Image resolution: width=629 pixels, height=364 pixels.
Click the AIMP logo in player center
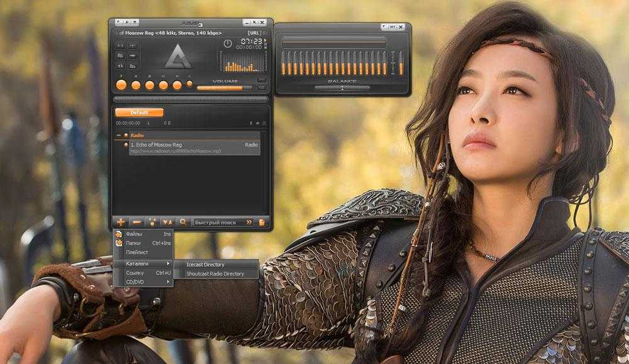coord(178,57)
